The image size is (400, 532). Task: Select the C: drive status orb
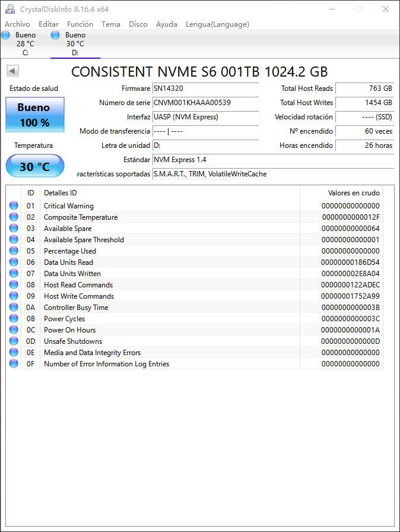[5, 34]
